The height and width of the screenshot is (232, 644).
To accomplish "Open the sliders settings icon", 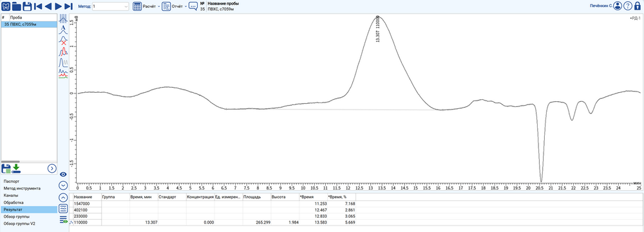I will (x=63, y=209).
